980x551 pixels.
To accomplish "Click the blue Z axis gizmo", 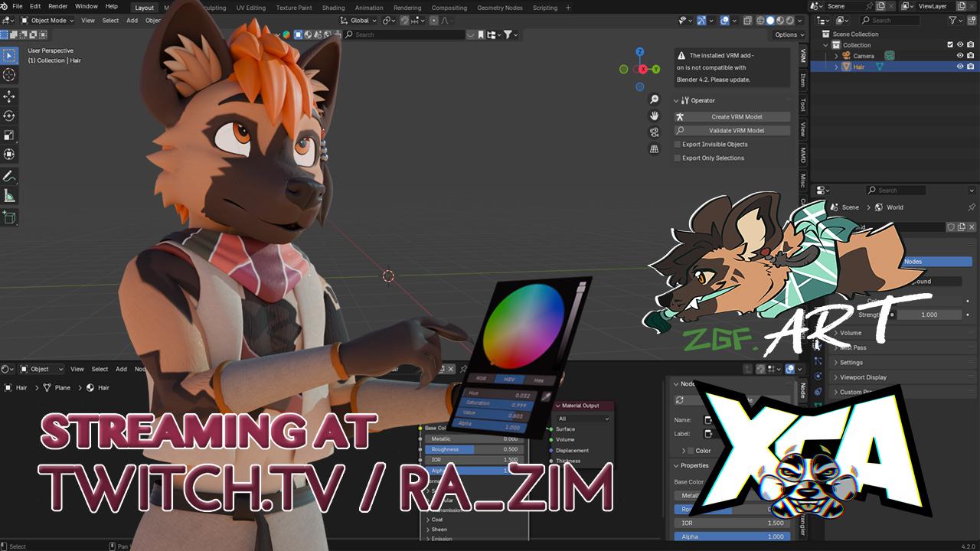I will click(641, 52).
